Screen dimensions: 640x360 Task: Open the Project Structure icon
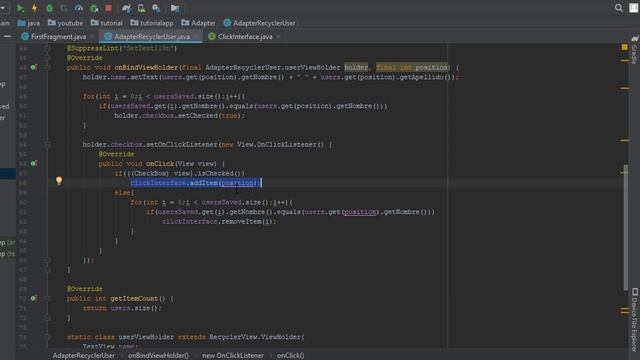[175, 8]
